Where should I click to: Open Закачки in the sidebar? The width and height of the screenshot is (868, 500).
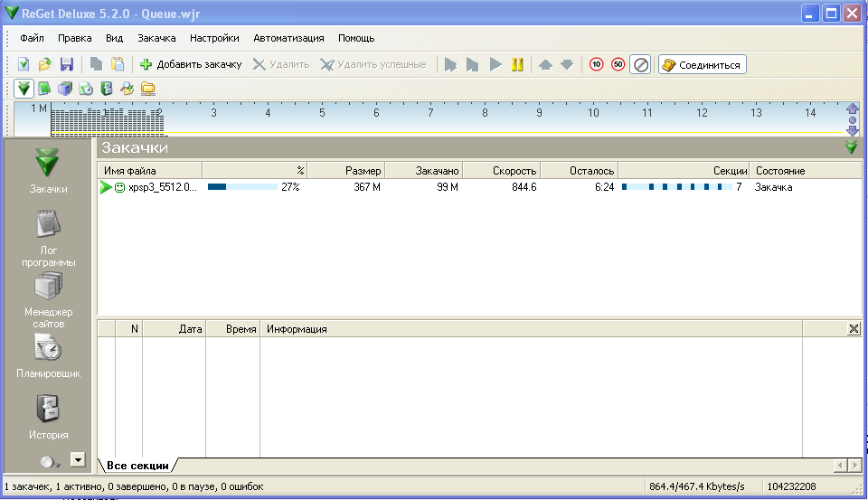point(48,172)
